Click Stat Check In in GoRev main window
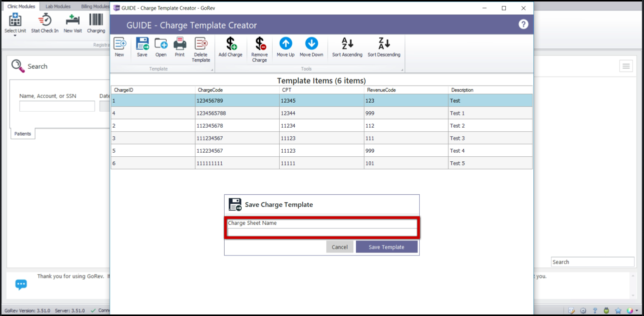The image size is (644, 316). pyautogui.click(x=45, y=23)
